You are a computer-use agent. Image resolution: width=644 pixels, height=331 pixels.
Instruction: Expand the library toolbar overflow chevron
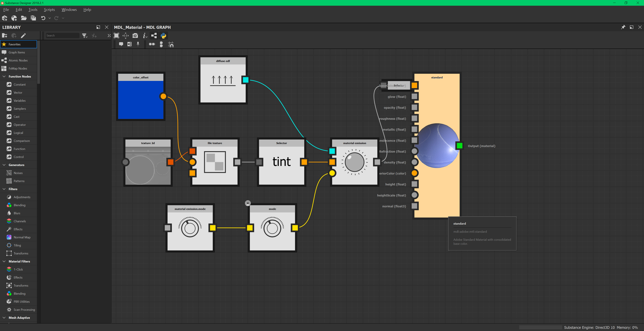pos(109,36)
